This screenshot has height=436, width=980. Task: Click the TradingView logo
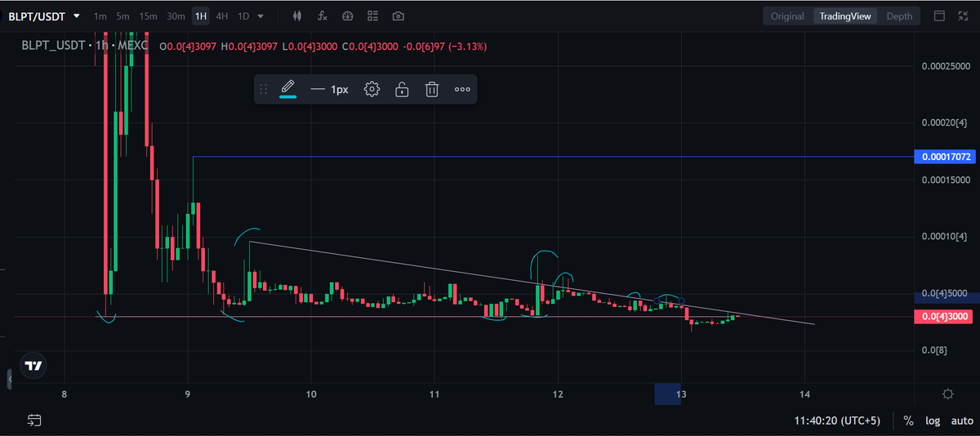point(33,367)
